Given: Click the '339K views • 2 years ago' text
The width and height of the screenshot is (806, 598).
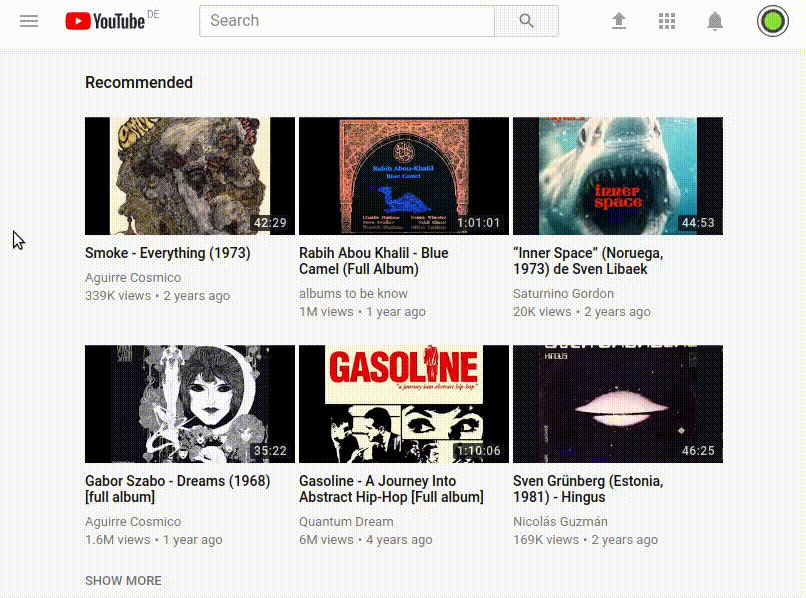Looking at the screenshot, I should click(x=158, y=296).
